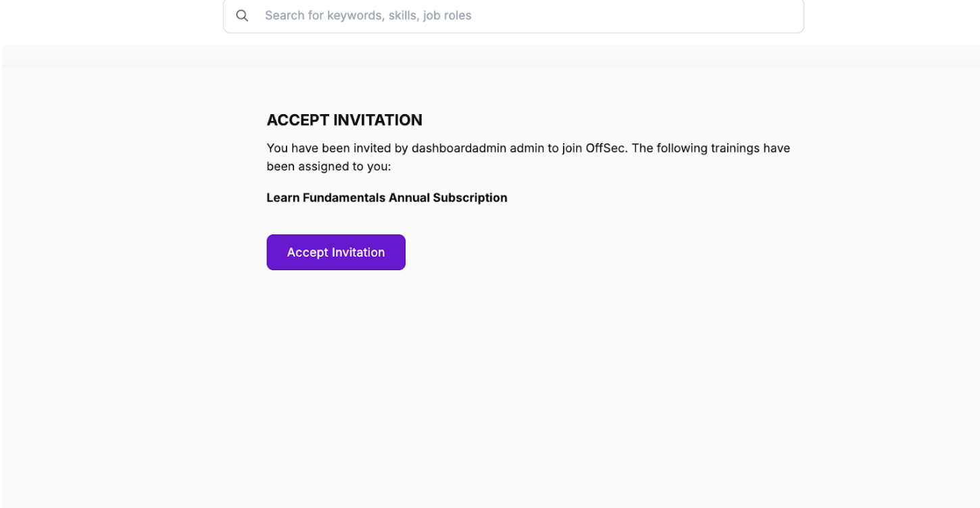Click the ACCEPT INVITATION heading
980x508 pixels.
point(344,120)
